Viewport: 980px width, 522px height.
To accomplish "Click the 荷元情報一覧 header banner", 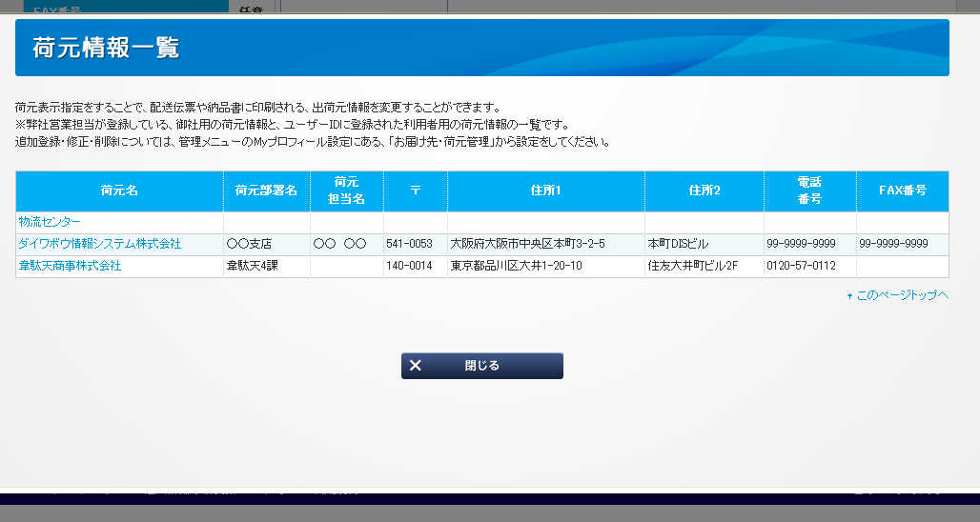I will click(481, 48).
